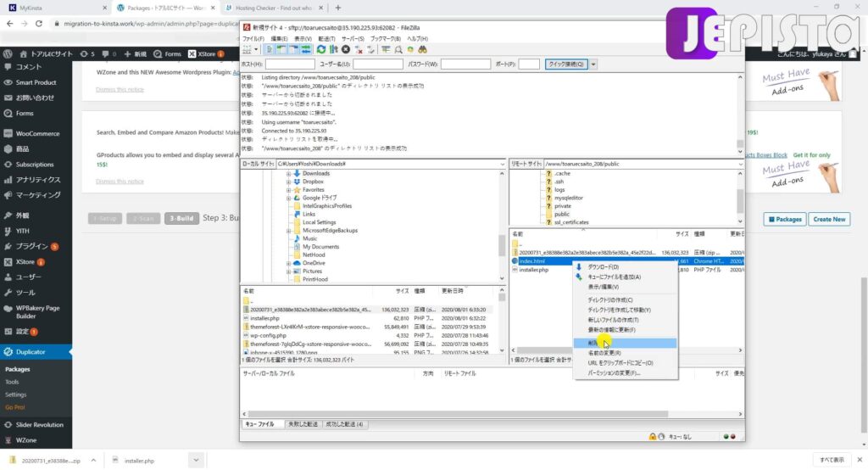Image resolution: width=868 pixels, height=470 pixels.
Task: Switch to the 成功した転送 (4) tab
Action: (x=344, y=424)
